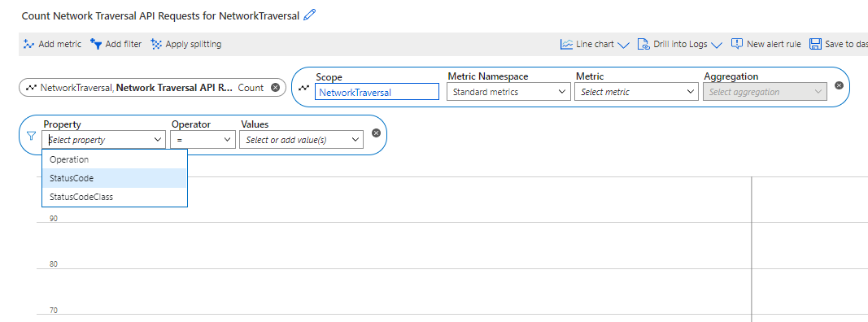Remove the NetworkTraversal Count metric pill
The width and height of the screenshot is (868, 322).
click(x=275, y=88)
